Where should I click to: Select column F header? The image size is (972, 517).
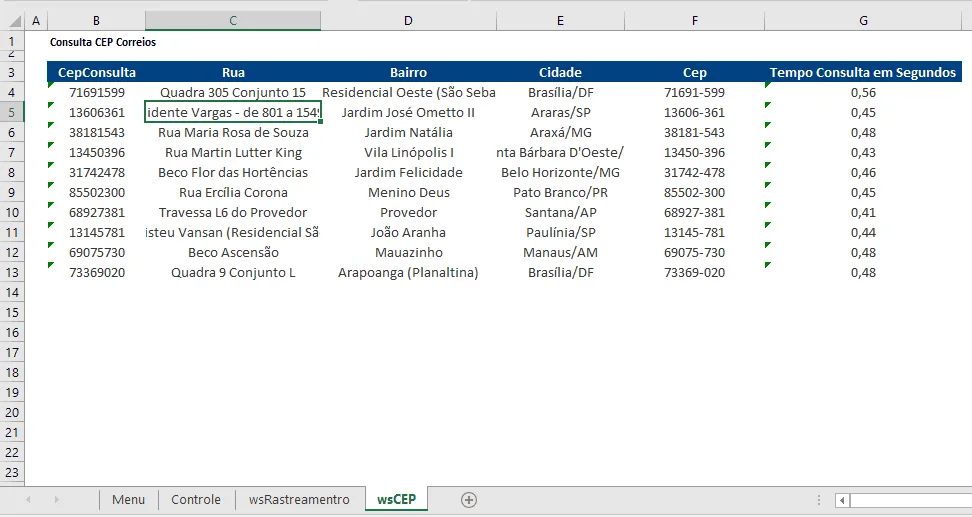pyautogui.click(x=694, y=21)
